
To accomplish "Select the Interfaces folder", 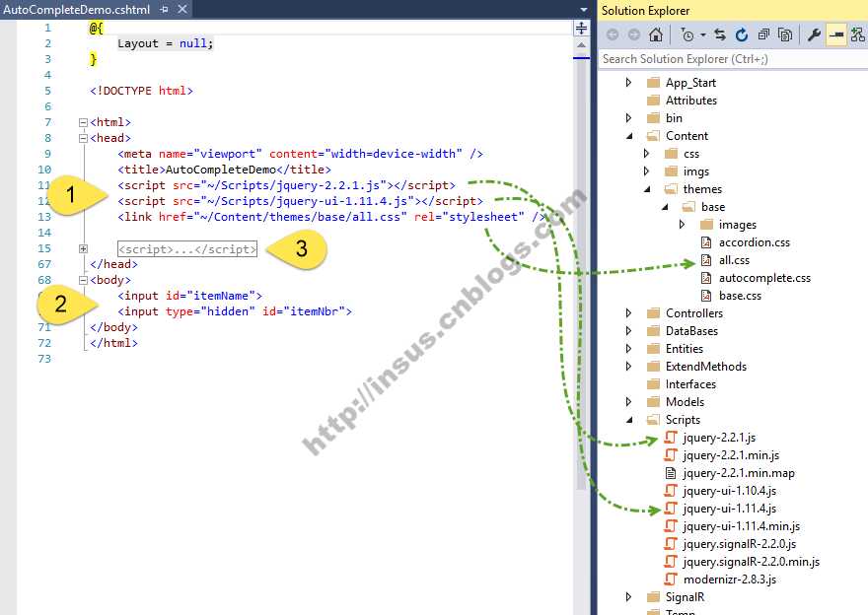I will (690, 383).
